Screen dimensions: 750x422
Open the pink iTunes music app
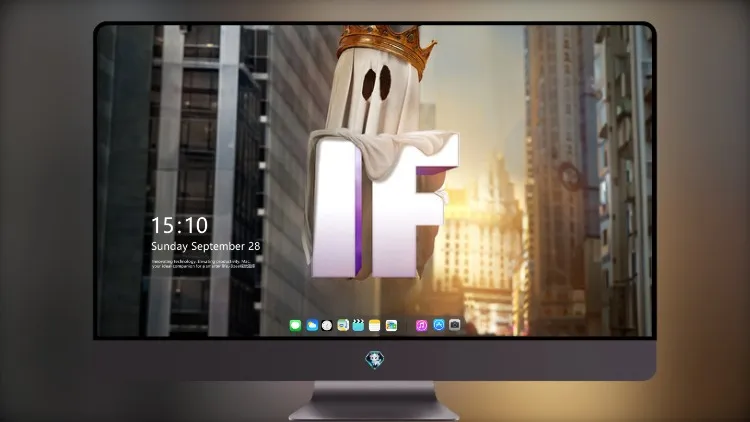point(421,326)
